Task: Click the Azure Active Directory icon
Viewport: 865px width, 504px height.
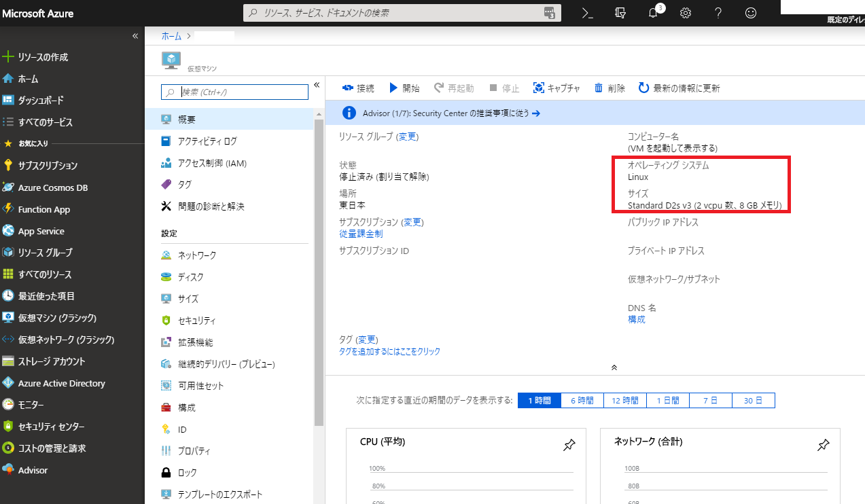Action: [x=8, y=383]
